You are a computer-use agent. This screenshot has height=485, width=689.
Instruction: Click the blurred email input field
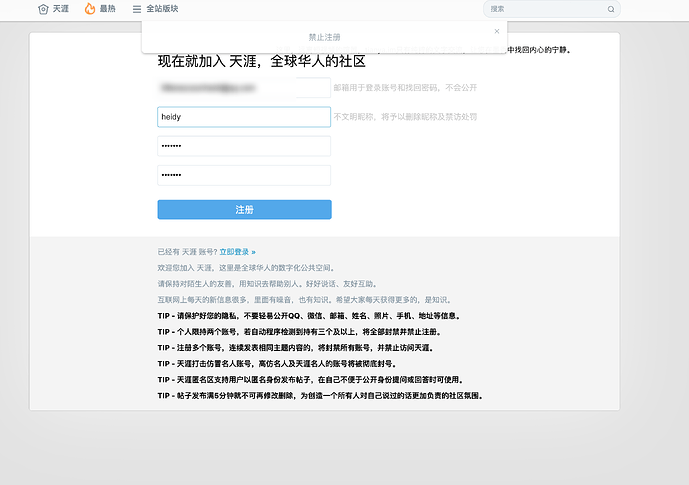(244, 88)
